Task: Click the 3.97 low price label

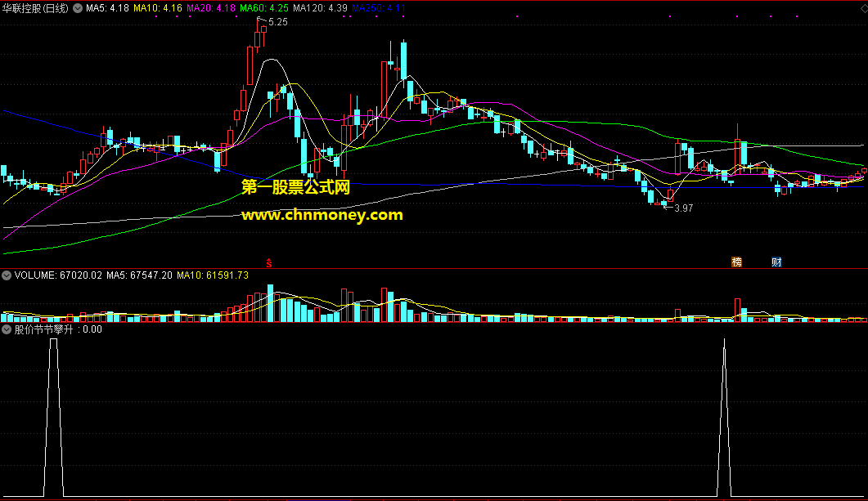Action: (684, 208)
